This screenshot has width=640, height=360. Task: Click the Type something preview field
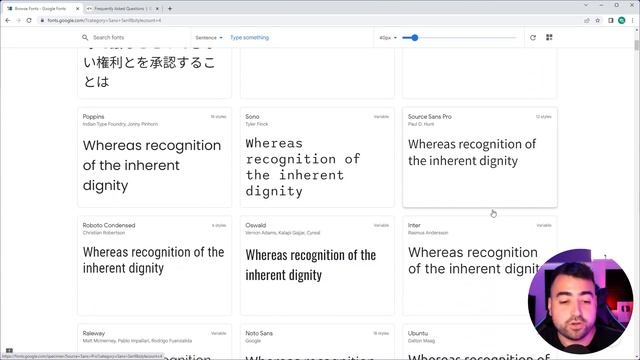pos(249,38)
